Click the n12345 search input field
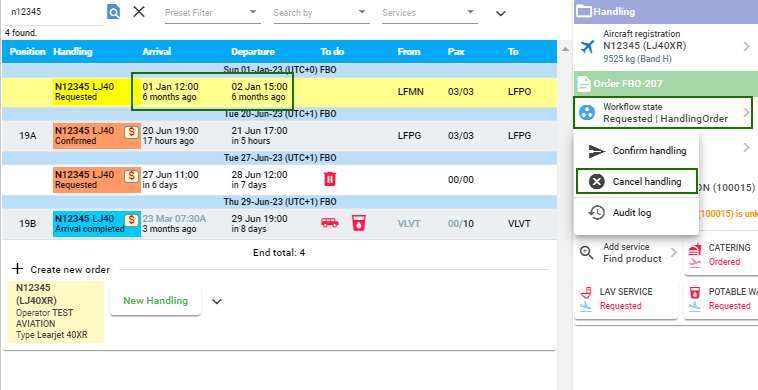758x390 pixels. 54,12
